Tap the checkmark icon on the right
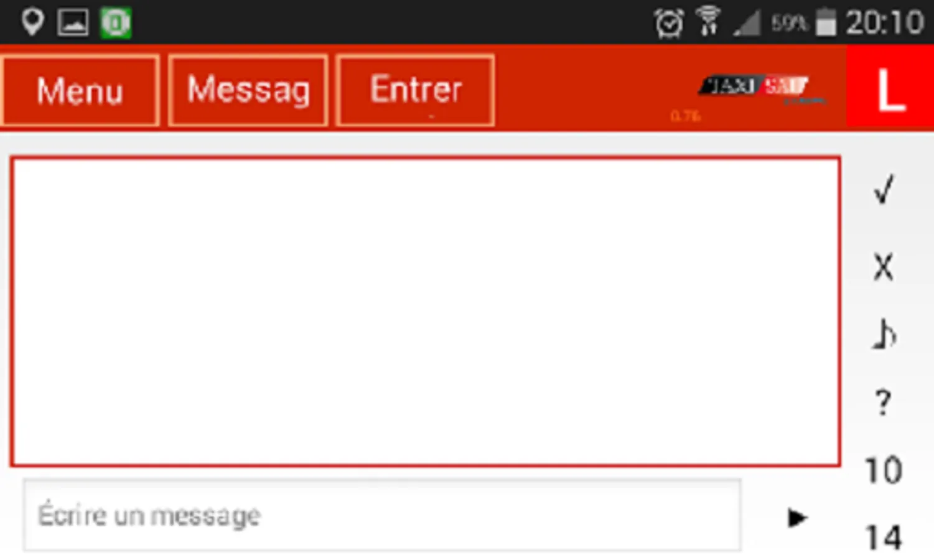The height and width of the screenshot is (560, 934). click(884, 189)
